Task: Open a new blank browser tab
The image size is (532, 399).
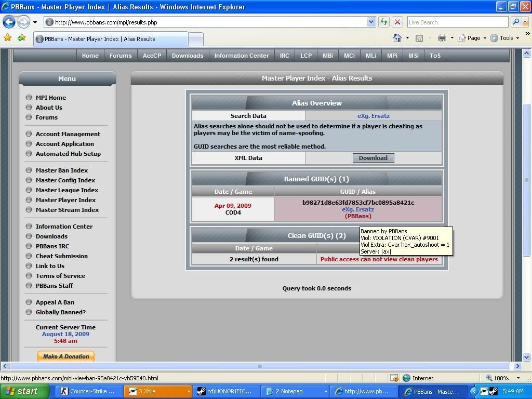Action: (196, 39)
